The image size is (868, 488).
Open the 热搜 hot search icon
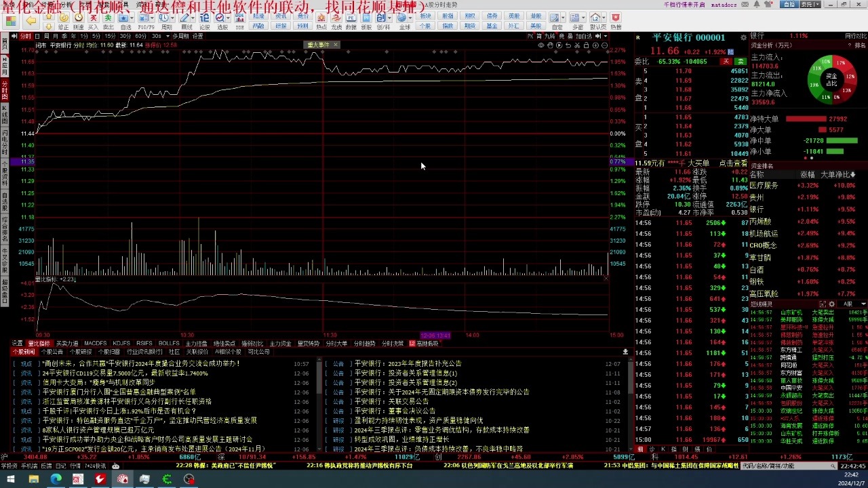(x=616, y=20)
